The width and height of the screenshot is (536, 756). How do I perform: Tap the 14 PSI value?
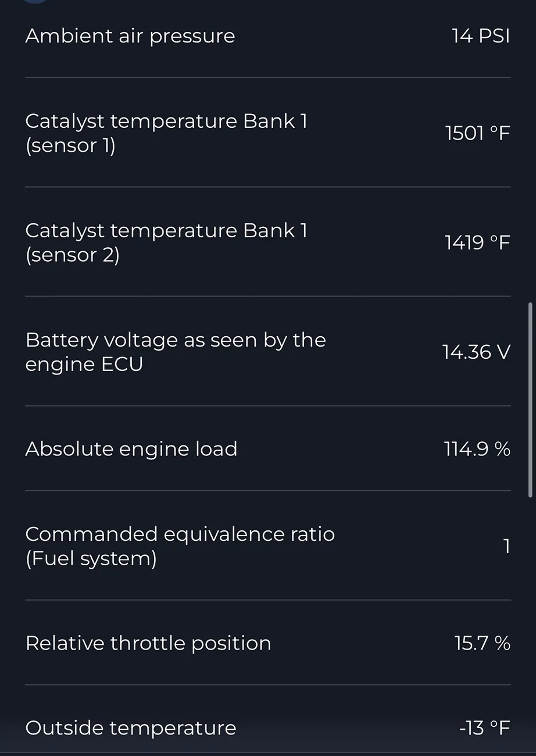(x=480, y=36)
